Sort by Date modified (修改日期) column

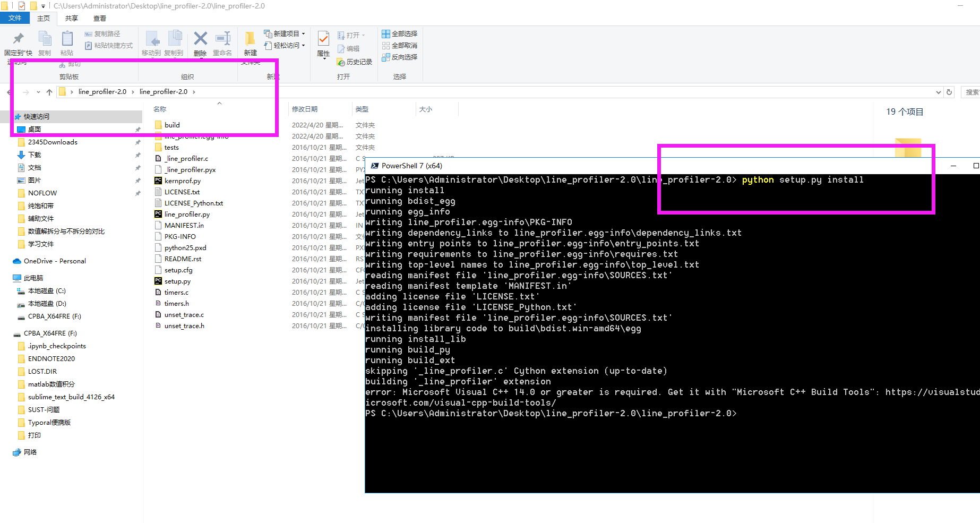tap(305, 109)
